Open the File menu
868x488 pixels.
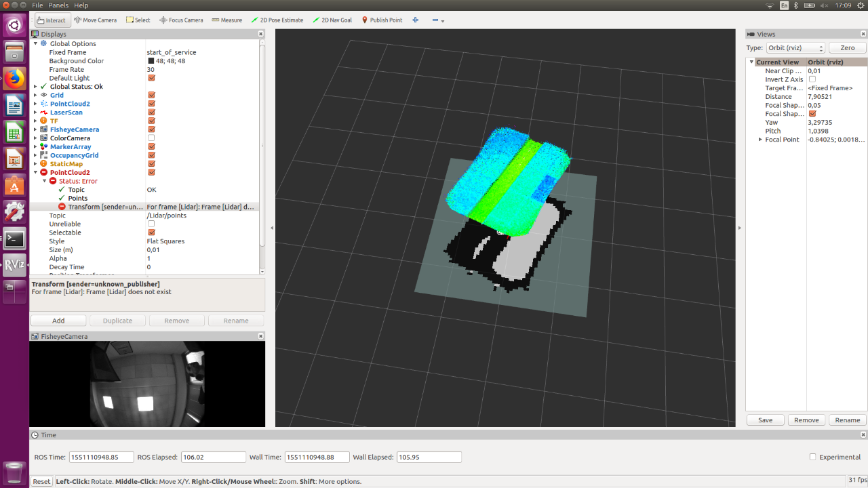37,5
